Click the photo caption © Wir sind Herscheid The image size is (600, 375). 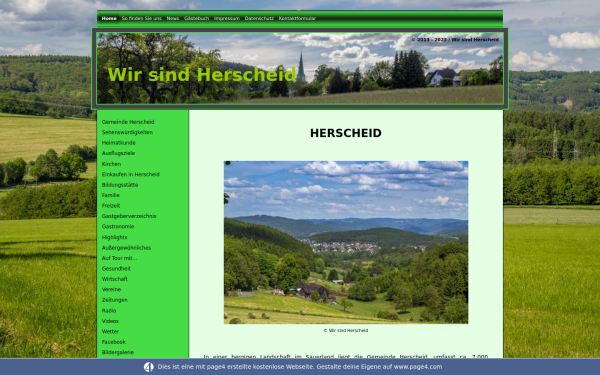coord(346,330)
